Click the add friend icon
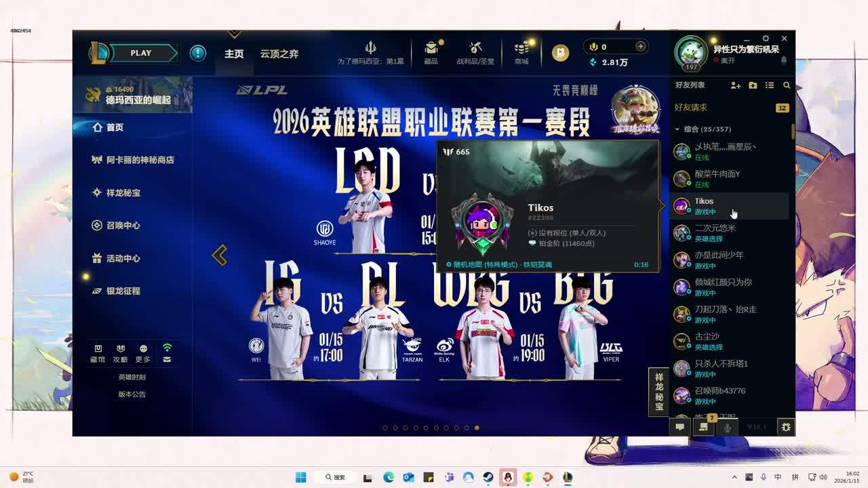868x488 pixels. pyautogui.click(x=735, y=85)
